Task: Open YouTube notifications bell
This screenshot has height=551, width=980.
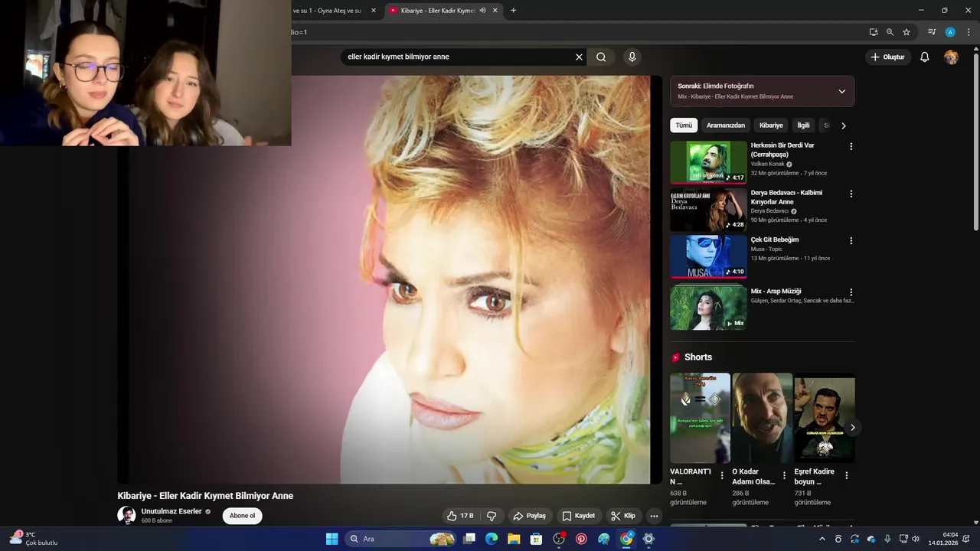Action: click(x=924, y=57)
